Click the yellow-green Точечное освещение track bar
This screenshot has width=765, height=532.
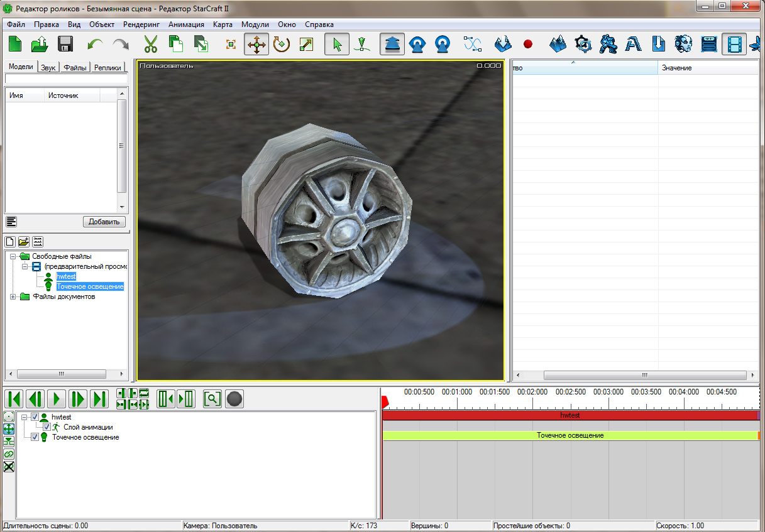pos(570,435)
